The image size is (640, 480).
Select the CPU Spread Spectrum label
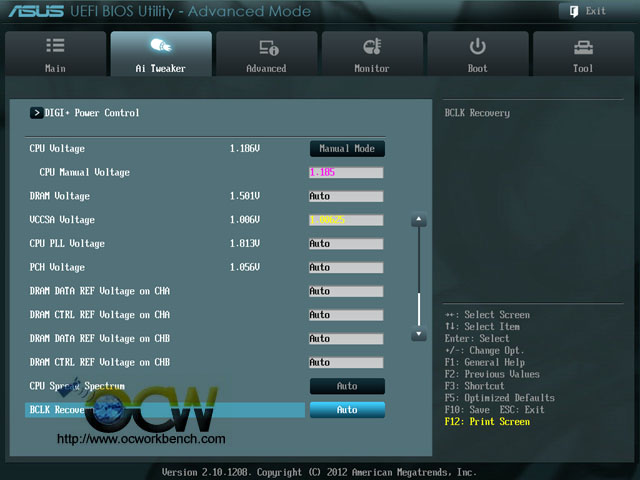[77, 386]
